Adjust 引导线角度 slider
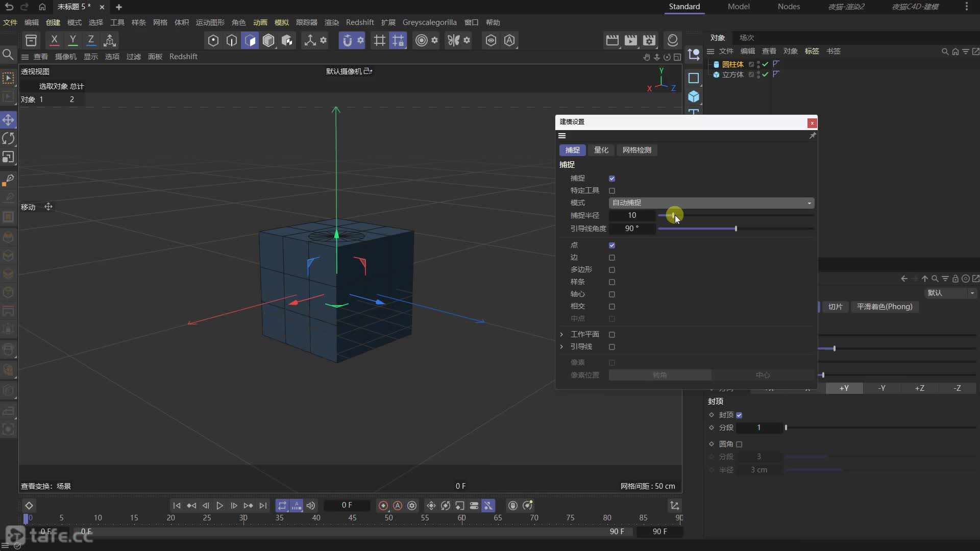This screenshot has height=551, width=980. click(x=736, y=229)
